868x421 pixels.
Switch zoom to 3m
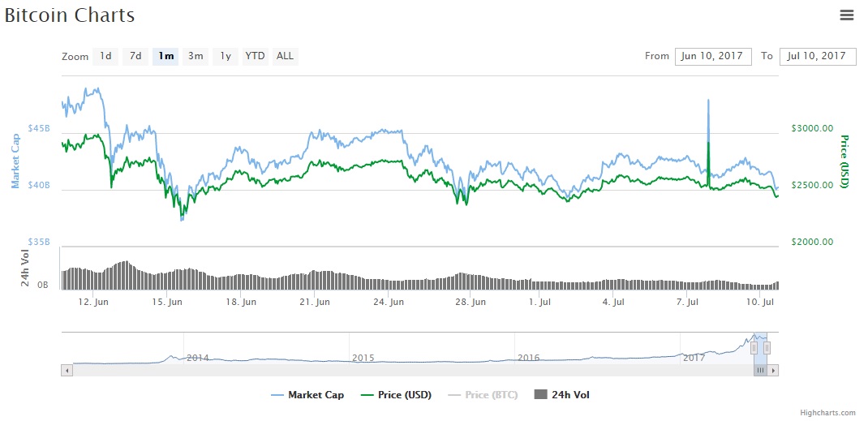coord(196,56)
